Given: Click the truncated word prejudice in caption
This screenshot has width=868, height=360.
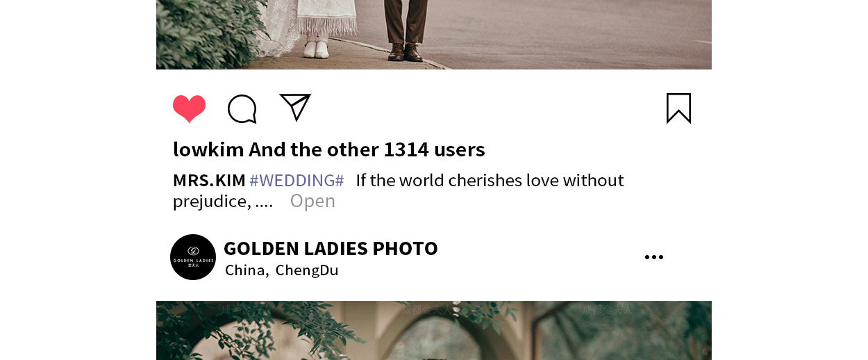Looking at the screenshot, I should click(211, 202).
